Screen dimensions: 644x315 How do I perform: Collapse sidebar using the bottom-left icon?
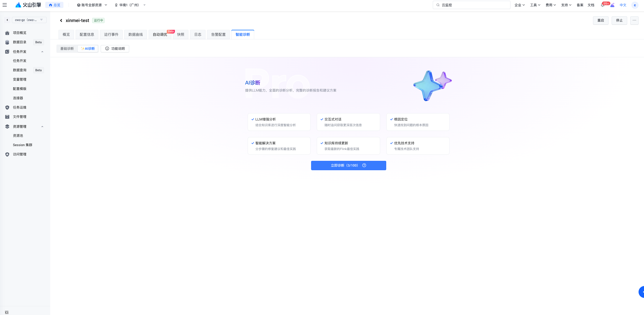(x=7, y=312)
